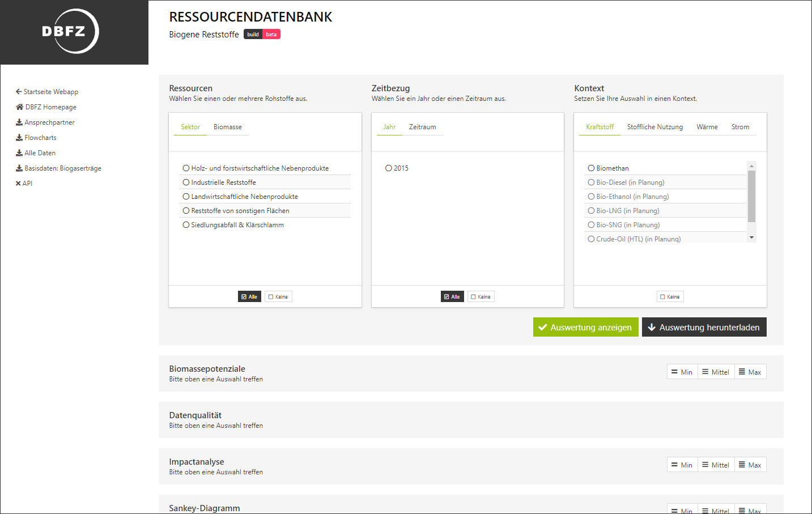Click Keine checkbox button under Ressourcen
The height and width of the screenshot is (514, 812).
coord(278,296)
